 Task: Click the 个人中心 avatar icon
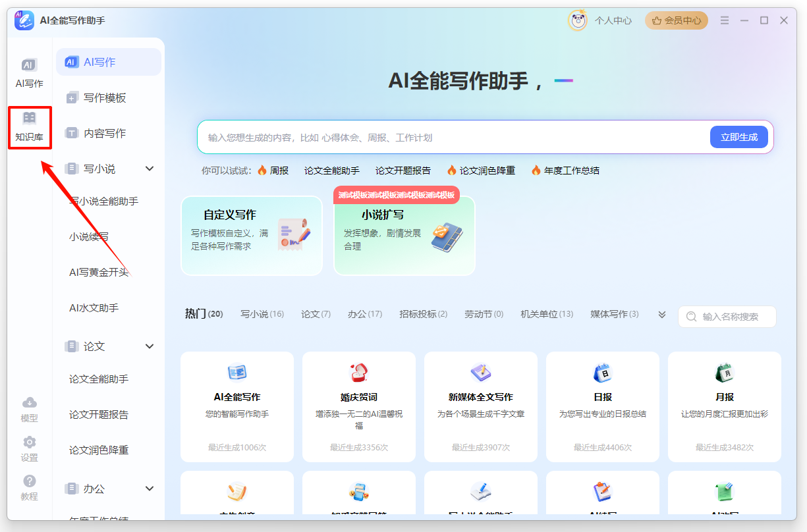578,20
